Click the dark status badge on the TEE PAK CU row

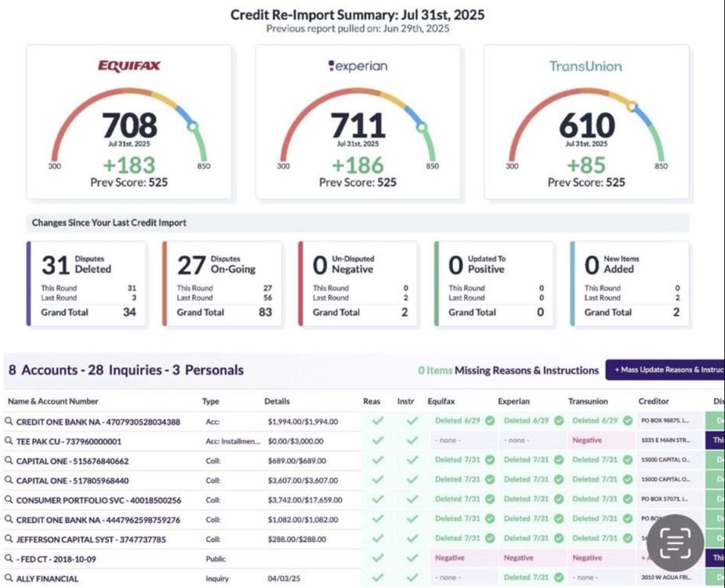coord(716,440)
